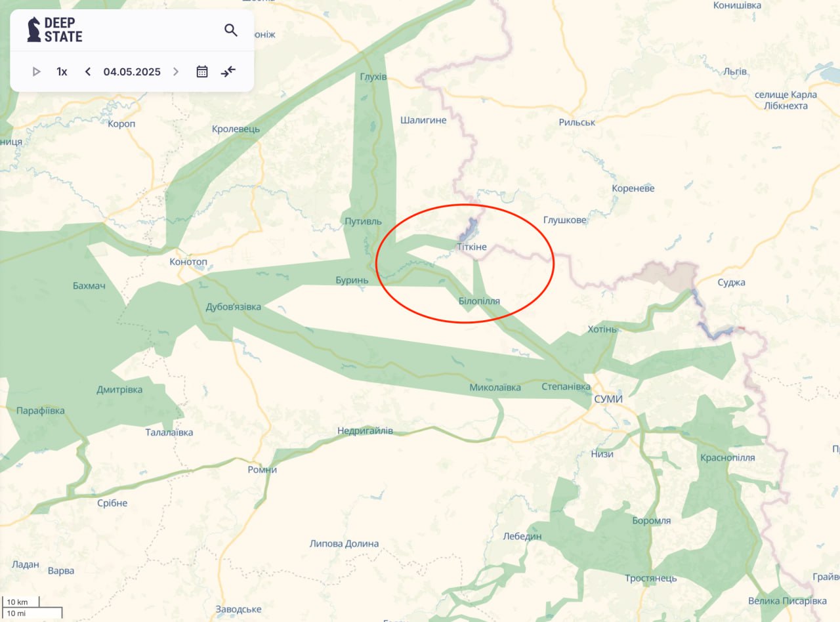Click the DeepState knight logo
The height and width of the screenshot is (622, 840).
click(33, 30)
